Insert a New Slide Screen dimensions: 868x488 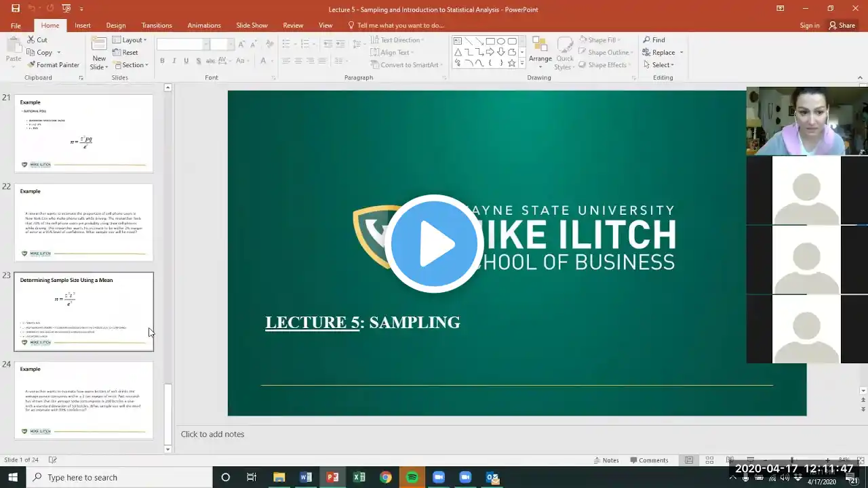point(99,52)
